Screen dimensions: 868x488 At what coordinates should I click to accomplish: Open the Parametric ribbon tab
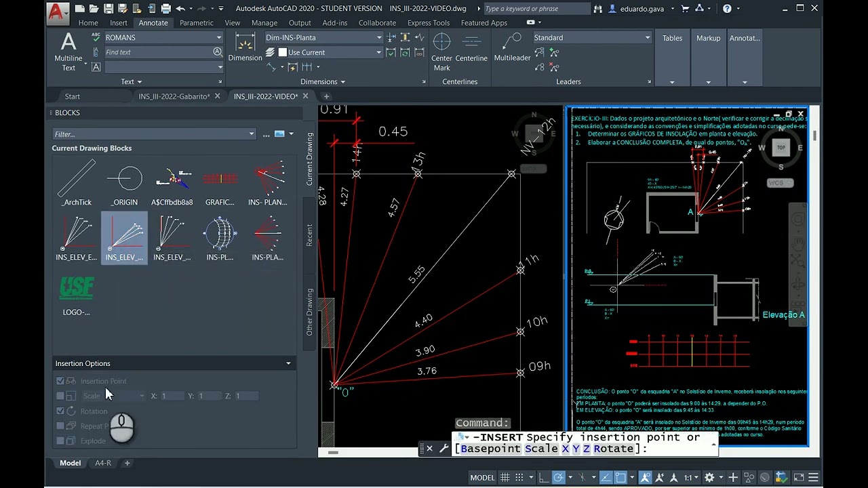click(x=197, y=22)
